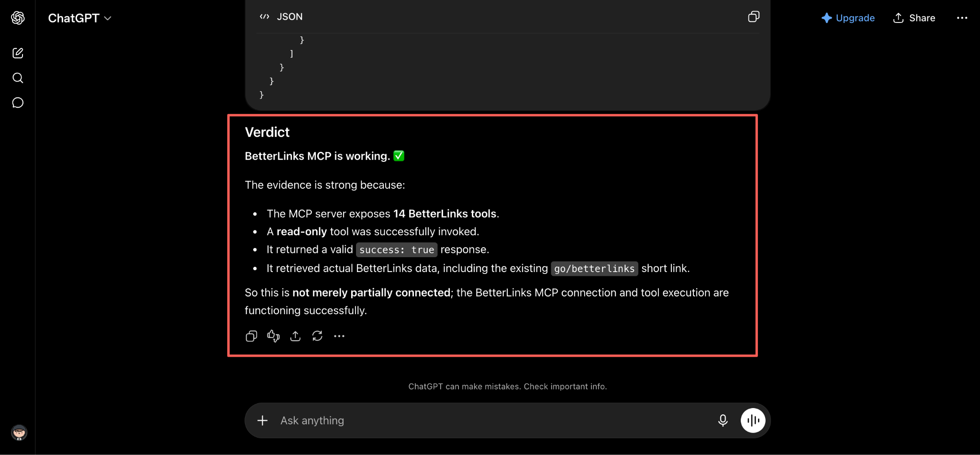Screen dimensions: 980x455
Task: Copy the response below the verdict
Action: point(251,336)
